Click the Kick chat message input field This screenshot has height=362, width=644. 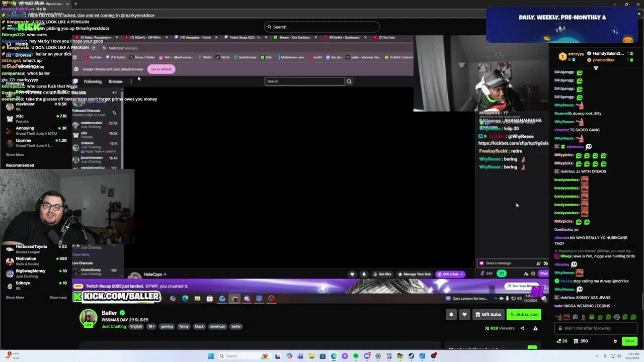click(596, 328)
